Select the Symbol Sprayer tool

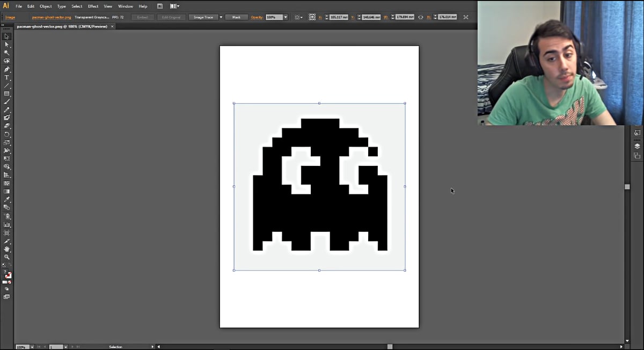[7, 216]
